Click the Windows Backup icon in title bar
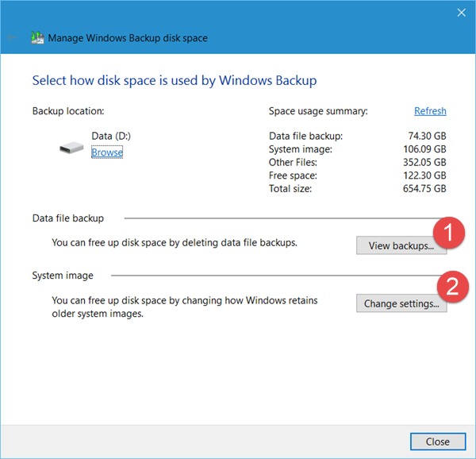Image resolution: width=476 pixels, height=459 pixels. pos(37,37)
